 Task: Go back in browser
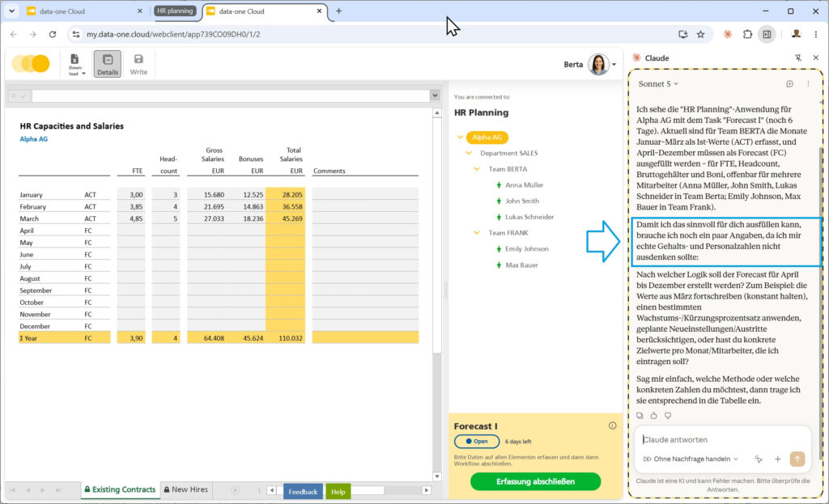point(14,34)
